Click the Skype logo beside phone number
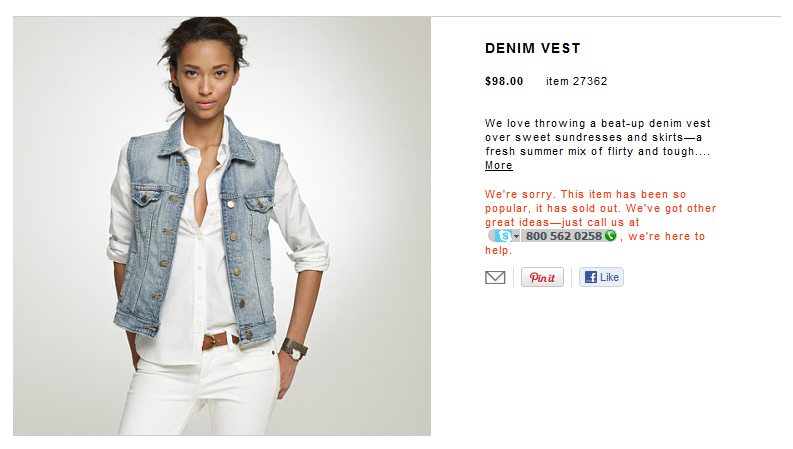Viewport: 793px width, 449px height. [x=504, y=236]
